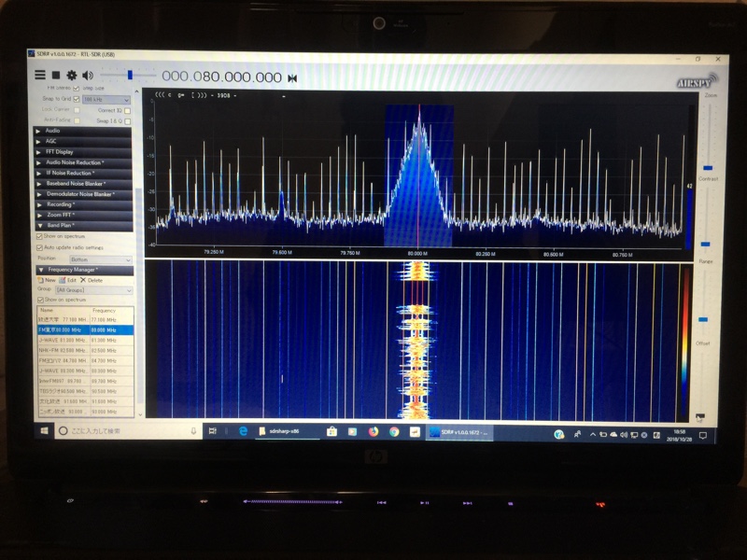Select the 84.700 MHz bookmark row
Viewport: 747px width, 560px height.
click(85, 361)
